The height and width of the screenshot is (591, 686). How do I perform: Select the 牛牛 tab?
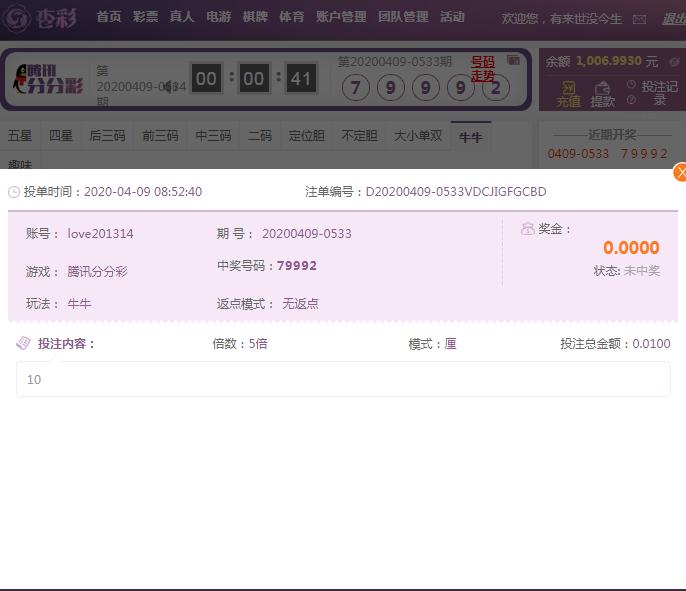pyautogui.click(x=471, y=137)
